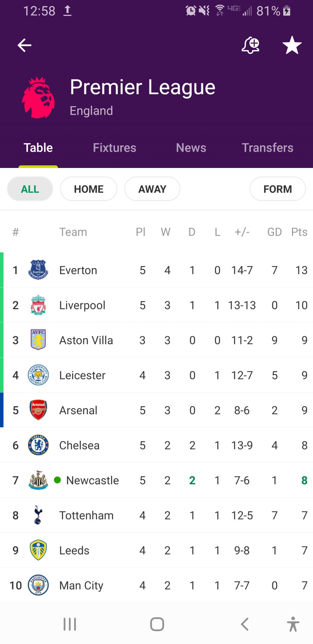The width and height of the screenshot is (313, 644).
Task: Tap the Arsenal club badge
Action: [38, 410]
